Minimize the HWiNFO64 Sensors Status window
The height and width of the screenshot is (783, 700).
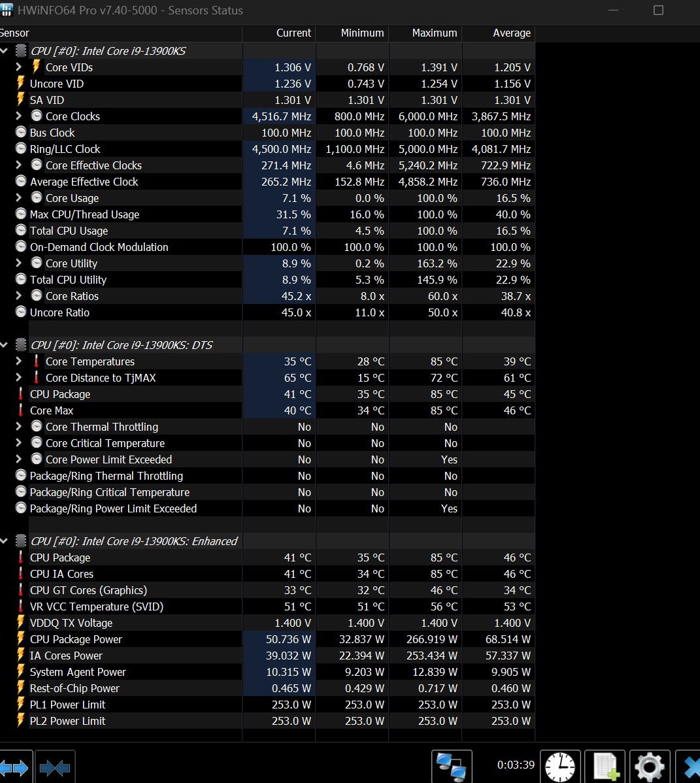click(614, 10)
